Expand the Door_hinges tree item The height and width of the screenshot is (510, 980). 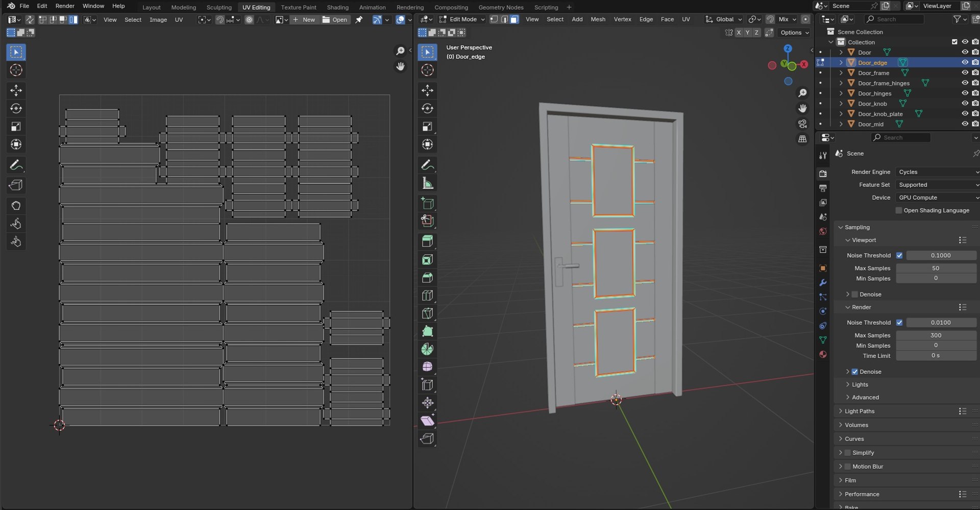841,93
